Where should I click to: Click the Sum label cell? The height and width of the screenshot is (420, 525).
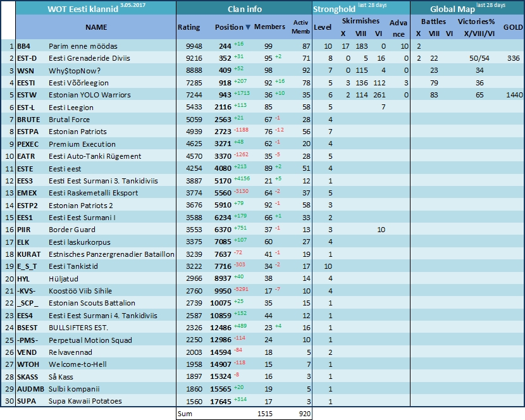tap(185, 414)
